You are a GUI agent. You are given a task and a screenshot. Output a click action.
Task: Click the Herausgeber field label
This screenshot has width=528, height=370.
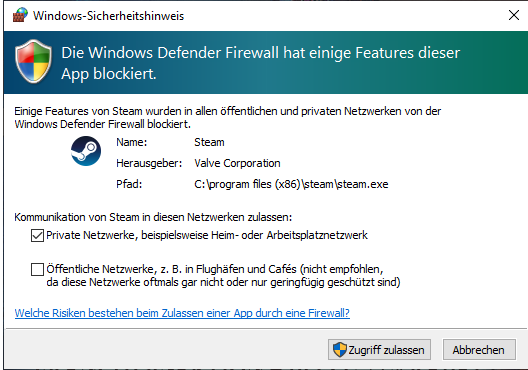pyautogui.click(x=149, y=163)
